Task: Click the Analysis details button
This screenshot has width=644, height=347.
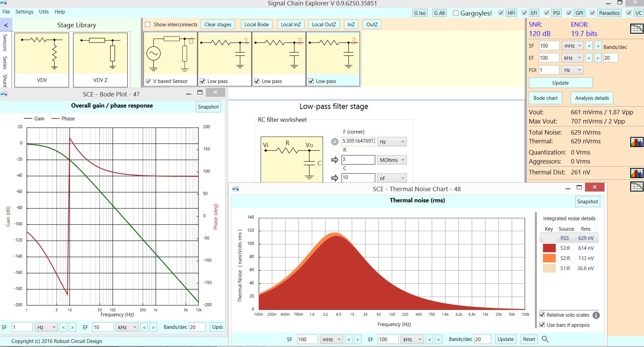Action: [x=592, y=98]
